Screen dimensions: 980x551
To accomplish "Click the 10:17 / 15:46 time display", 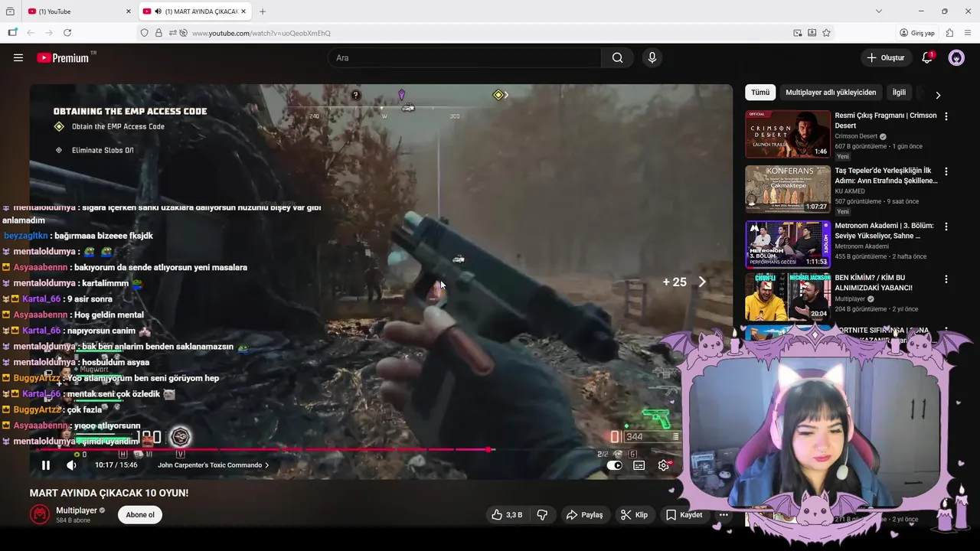I will (116, 465).
